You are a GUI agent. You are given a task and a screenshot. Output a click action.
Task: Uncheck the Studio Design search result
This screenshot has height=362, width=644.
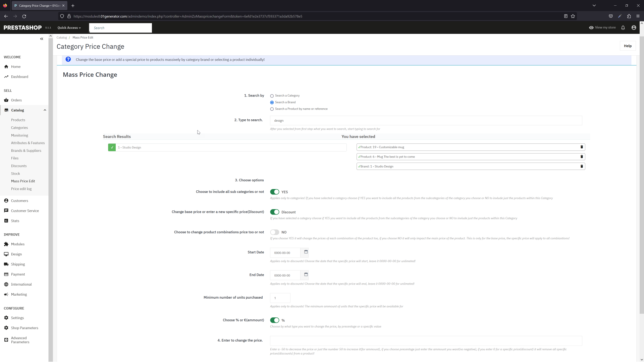click(x=112, y=147)
